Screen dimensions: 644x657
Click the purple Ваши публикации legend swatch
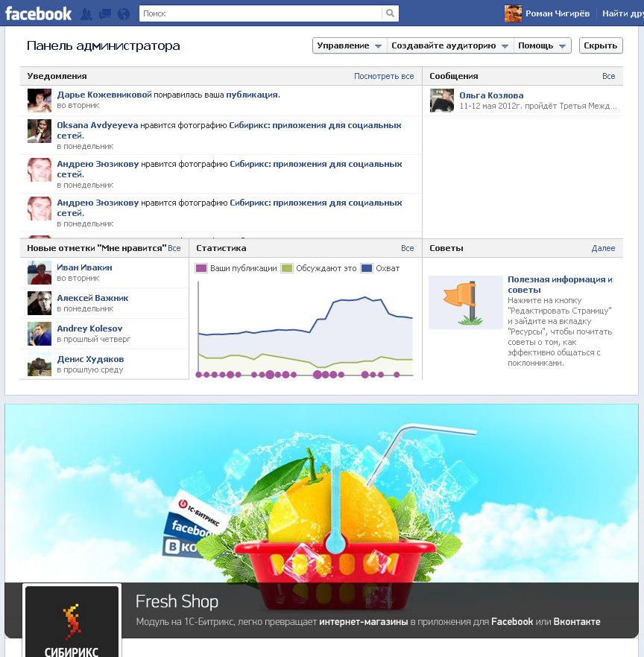(201, 268)
